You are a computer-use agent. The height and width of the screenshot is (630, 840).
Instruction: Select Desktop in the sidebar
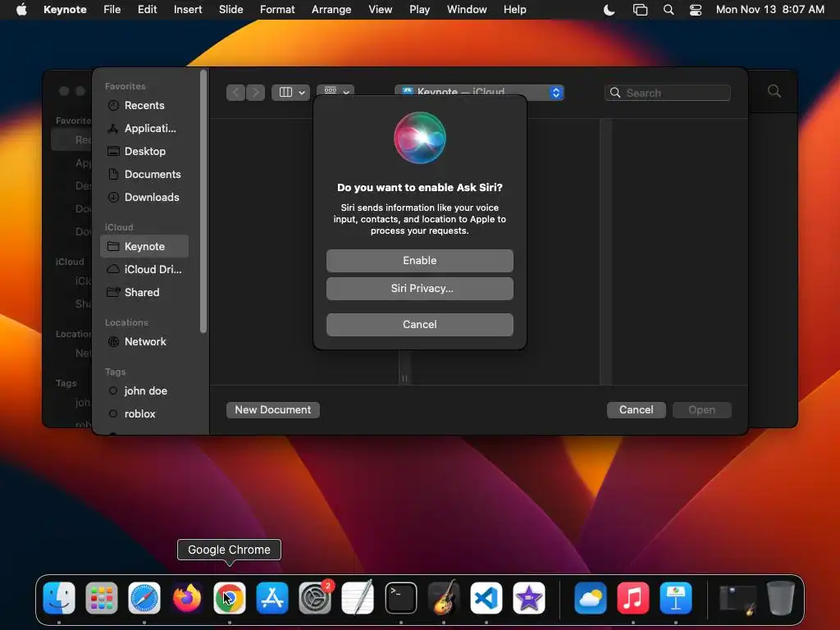click(144, 152)
